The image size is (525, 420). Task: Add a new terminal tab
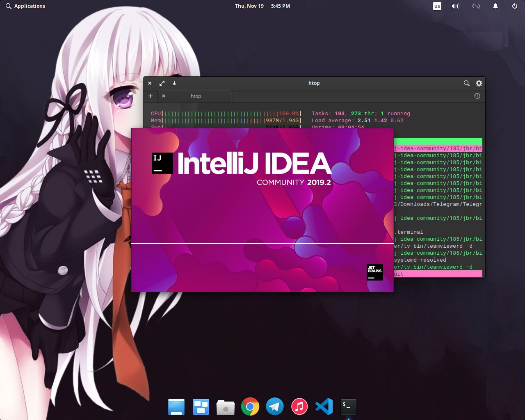point(151,96)
